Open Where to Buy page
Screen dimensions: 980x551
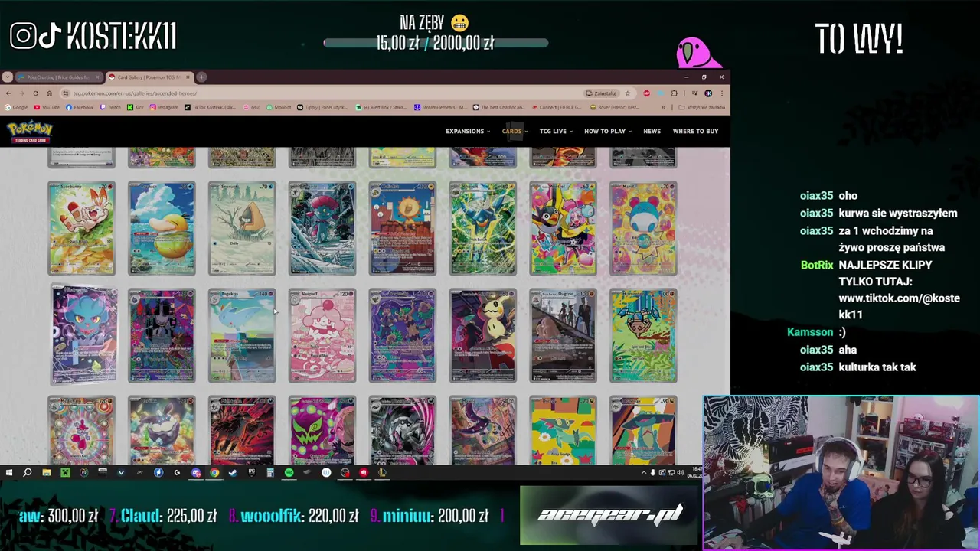coord(695,132)
